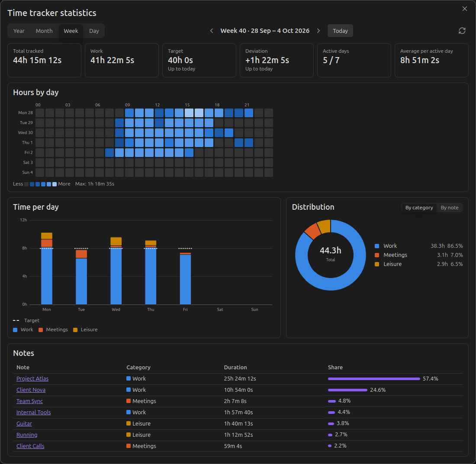Click Leisure swatch in Distribution legend
Viewport: 476px width, 464px height.
(377, 264)
